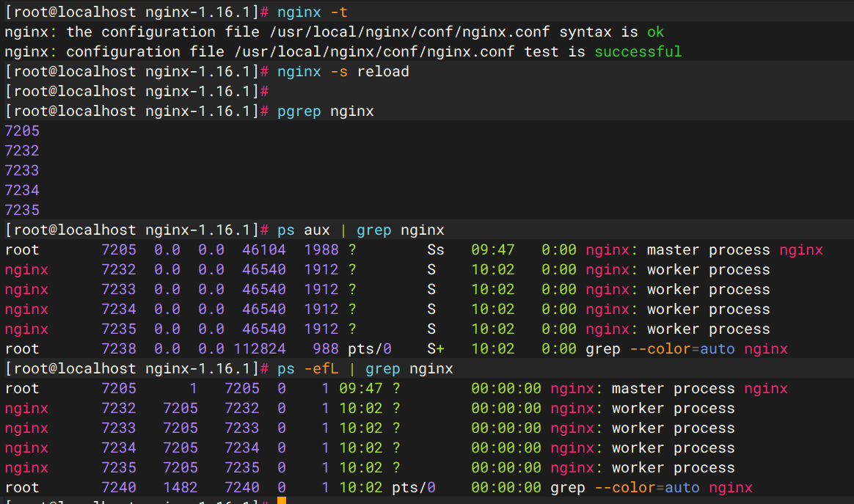Click the RSS value 1988

(321, 249)
